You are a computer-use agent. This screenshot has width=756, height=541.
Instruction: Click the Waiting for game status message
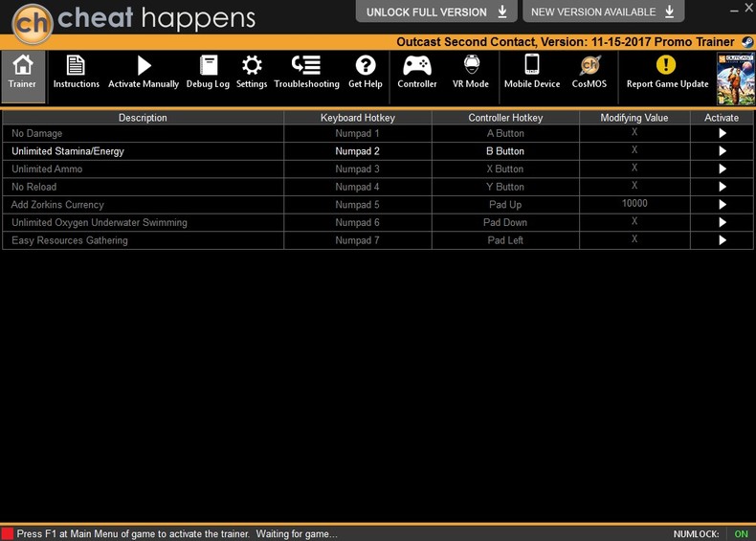(297, 534)
